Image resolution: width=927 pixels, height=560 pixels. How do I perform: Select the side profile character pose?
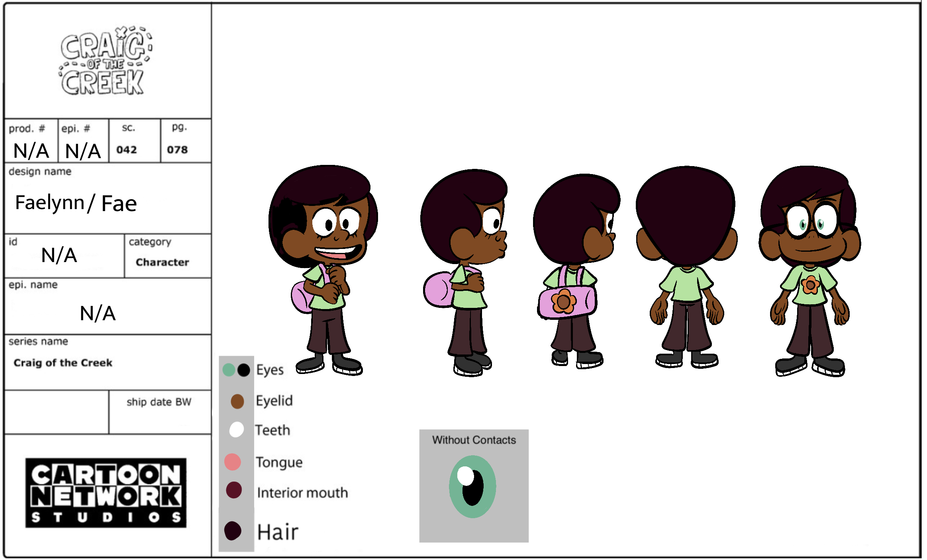[464, 273]
